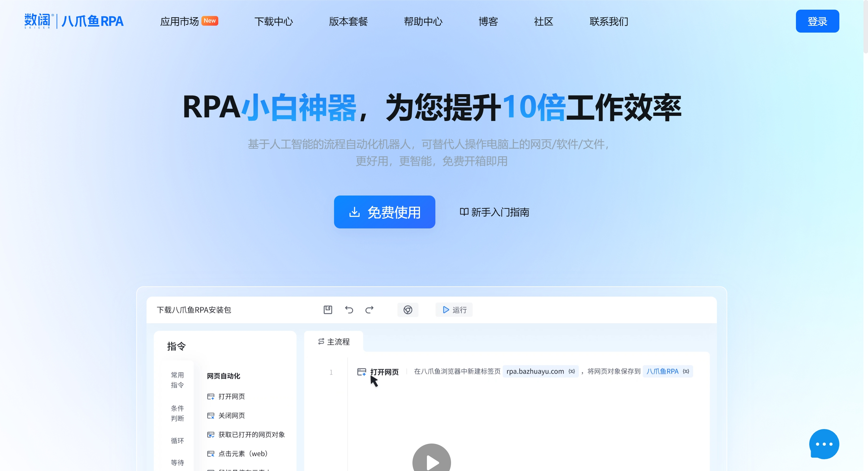Viewport: 868px width, 471px height.
Task: Open variable picker next to rpa.bazhuayu.com
Action: pyautogui.click(x=571, y=371)
